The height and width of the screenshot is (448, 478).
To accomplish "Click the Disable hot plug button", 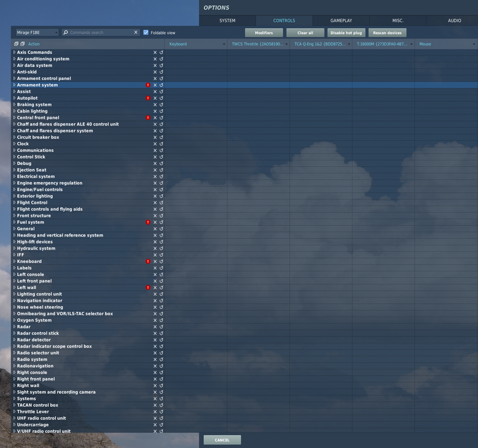I will [346, 33].
